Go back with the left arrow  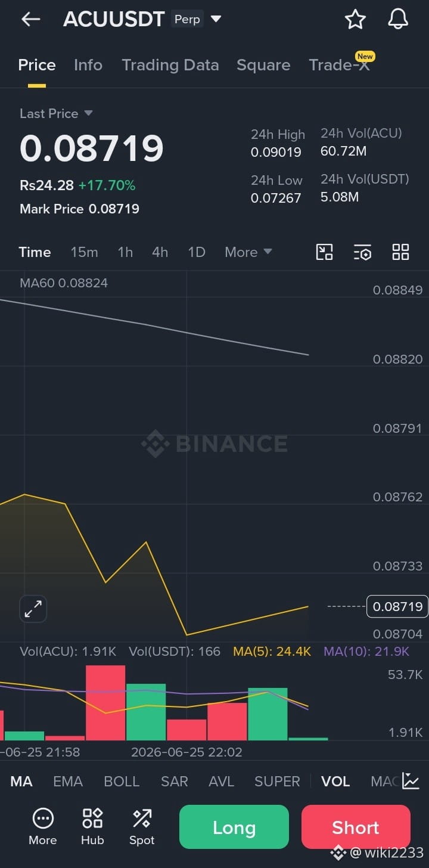[x=30, y=20]
